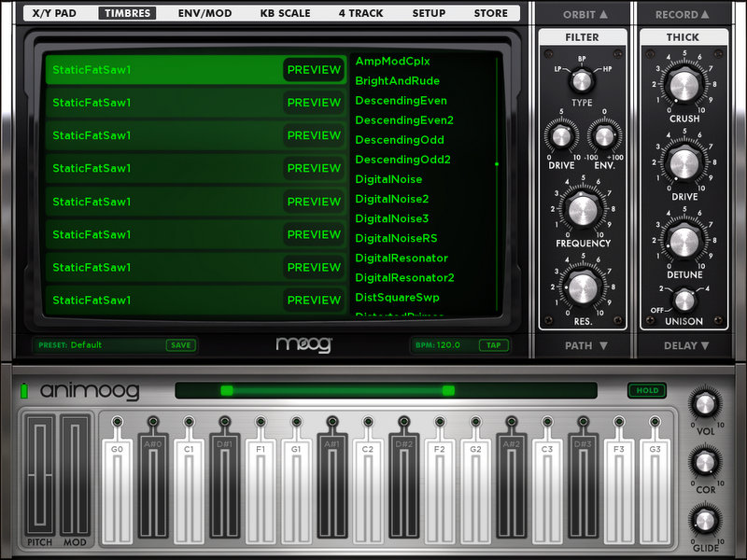Screen dimensions: 747x560
Task: Click the VOL volume knob
Action: [705, 404]
